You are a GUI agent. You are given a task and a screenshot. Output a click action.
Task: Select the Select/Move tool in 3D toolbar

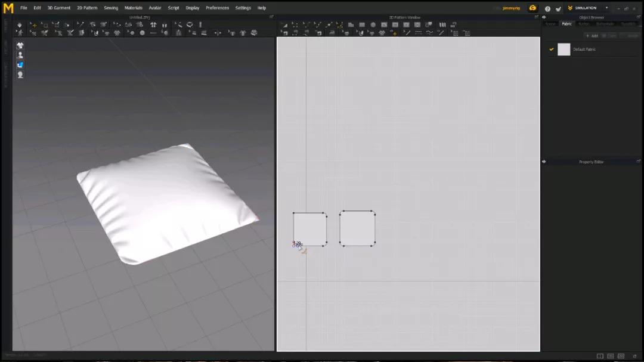[x=33, y=25]
